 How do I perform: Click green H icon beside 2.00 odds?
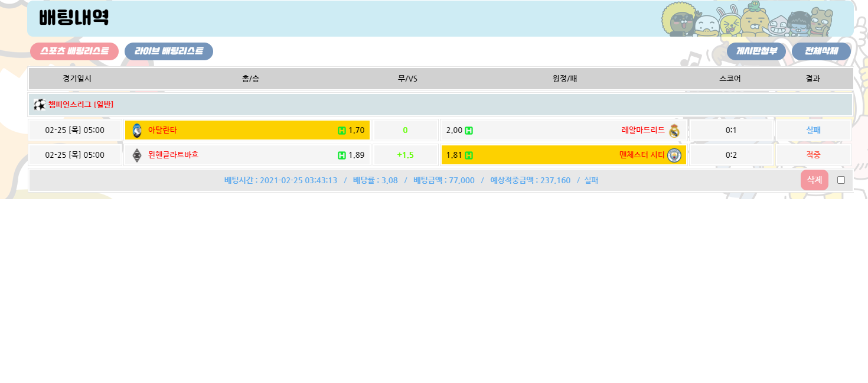pyautogui.click(x=469, y=131)
